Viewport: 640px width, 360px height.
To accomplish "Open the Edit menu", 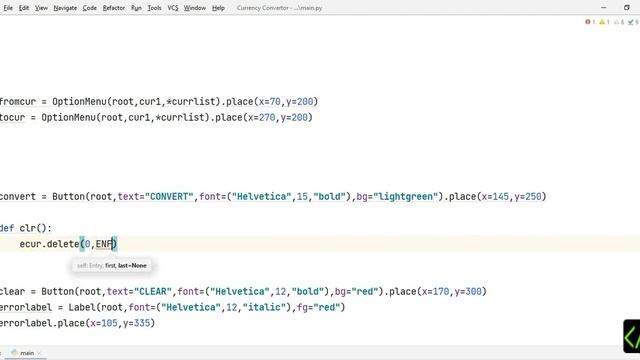I will [24, 8].
